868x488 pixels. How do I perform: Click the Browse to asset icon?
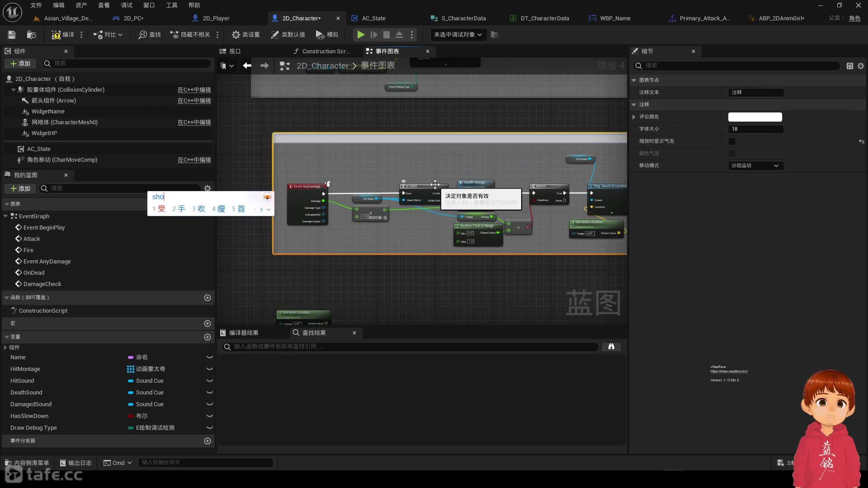31,35
